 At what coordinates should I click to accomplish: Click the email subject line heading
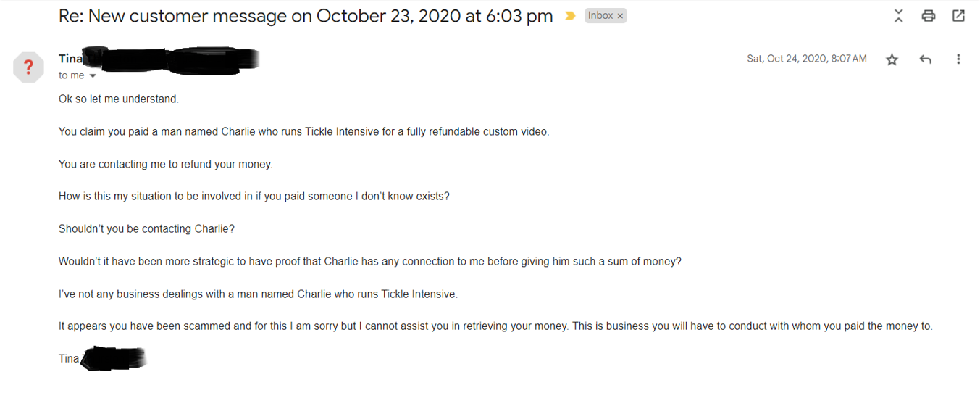pos(306,16)
